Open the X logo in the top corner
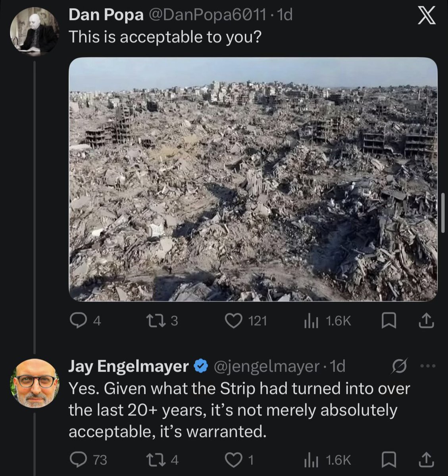 427,16
